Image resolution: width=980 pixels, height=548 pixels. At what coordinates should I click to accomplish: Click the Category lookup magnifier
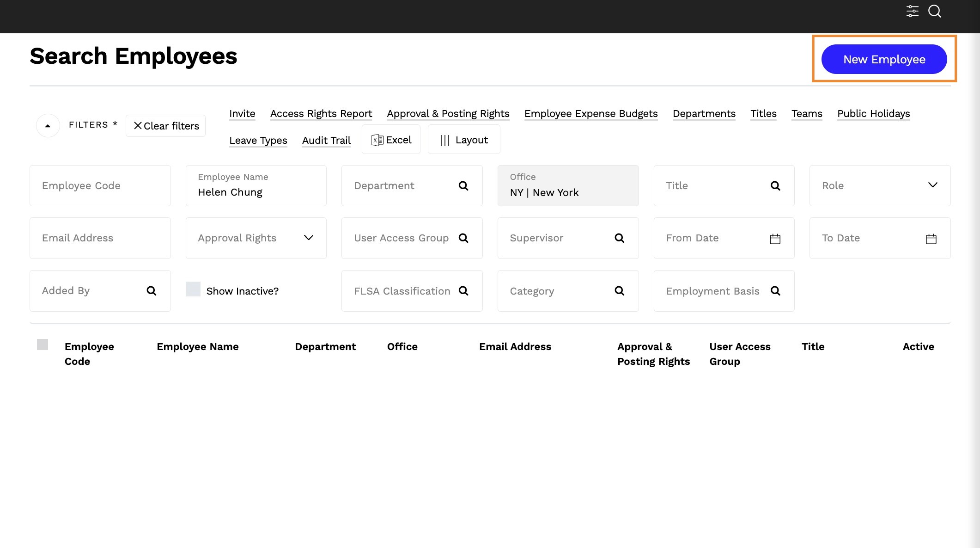click(620, 291)
